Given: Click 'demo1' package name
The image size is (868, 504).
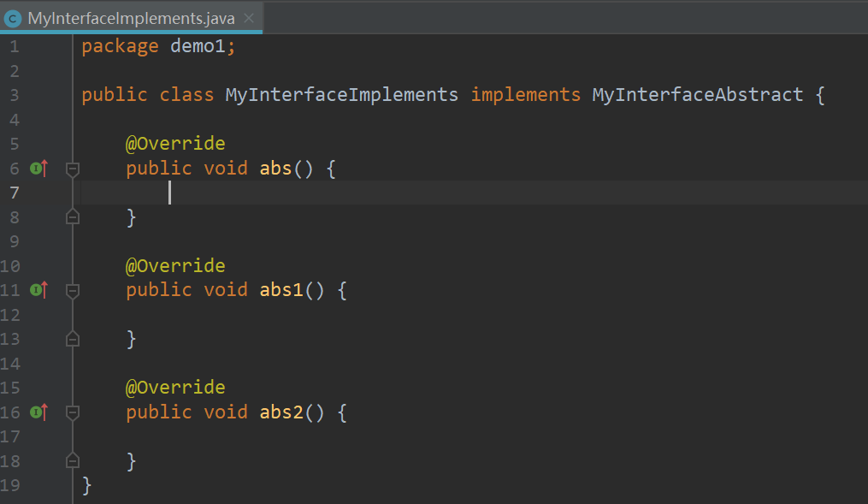Looking at the screenshot, I should [x=198, y=46].
